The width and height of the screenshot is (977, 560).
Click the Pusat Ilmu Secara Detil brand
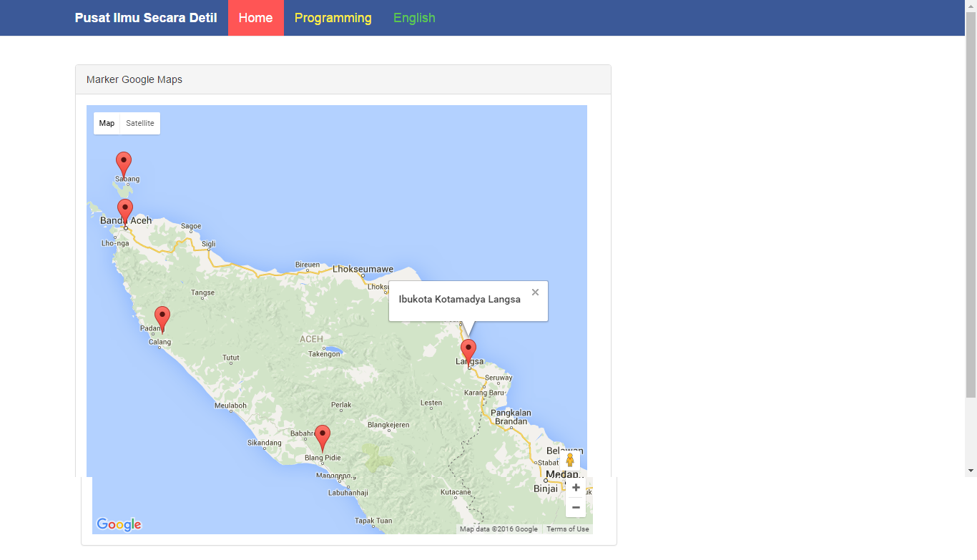(x=144, y=17)
